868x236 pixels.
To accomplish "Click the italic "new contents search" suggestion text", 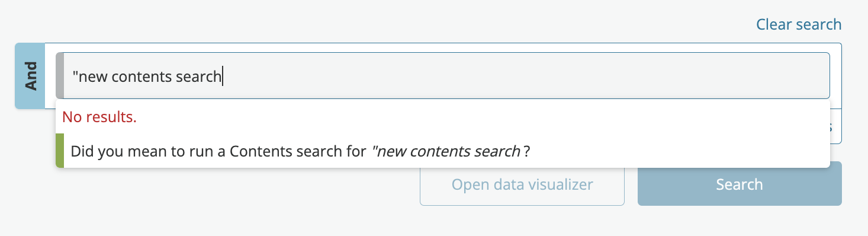I will click(x=446, y=151).
